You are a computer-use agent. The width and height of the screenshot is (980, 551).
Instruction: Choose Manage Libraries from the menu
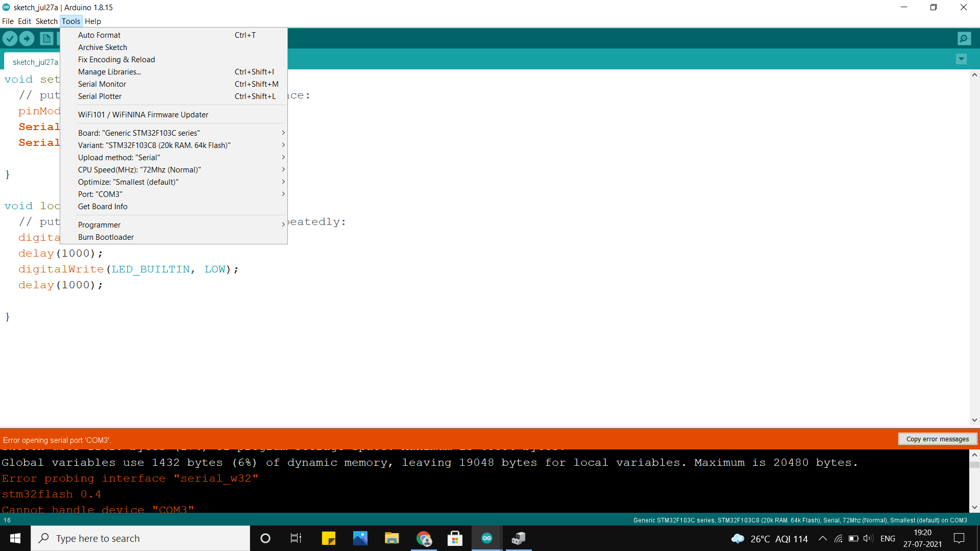(x=109, y=71)
